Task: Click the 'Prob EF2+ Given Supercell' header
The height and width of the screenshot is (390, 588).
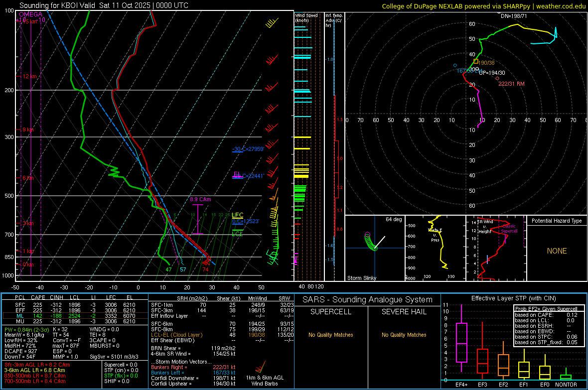Action: (546, 309)
